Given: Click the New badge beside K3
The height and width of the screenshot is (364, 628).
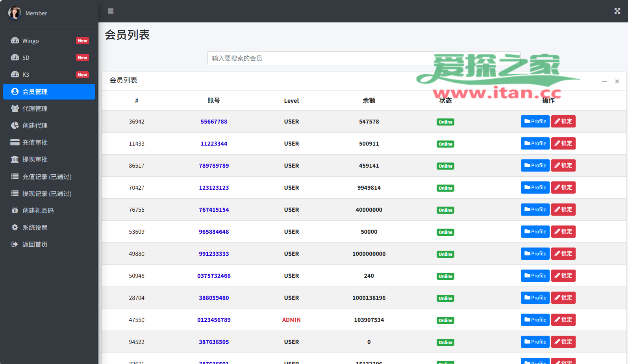Looking at the screenshot, I should tap(82, 75).
